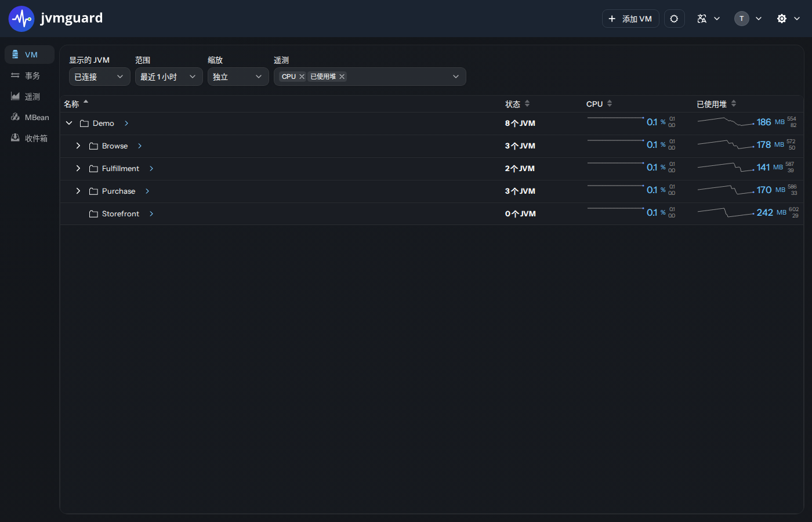Expand the Purchase folder
The image size is (812, 522).
(78, 191)
